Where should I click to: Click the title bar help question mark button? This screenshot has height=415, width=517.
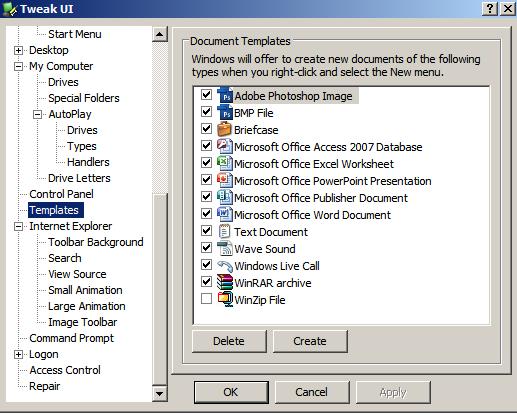click(x=489, y=8)
